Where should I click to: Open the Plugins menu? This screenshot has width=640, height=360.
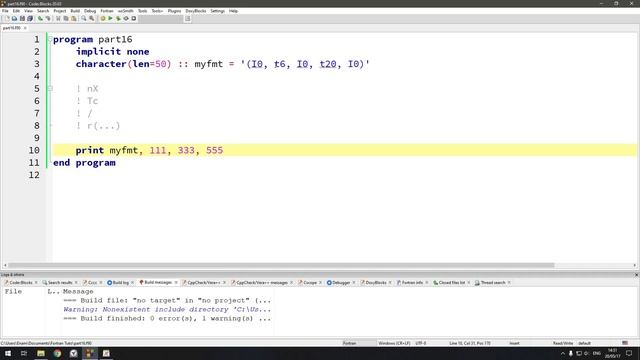[x=174, y=11]
